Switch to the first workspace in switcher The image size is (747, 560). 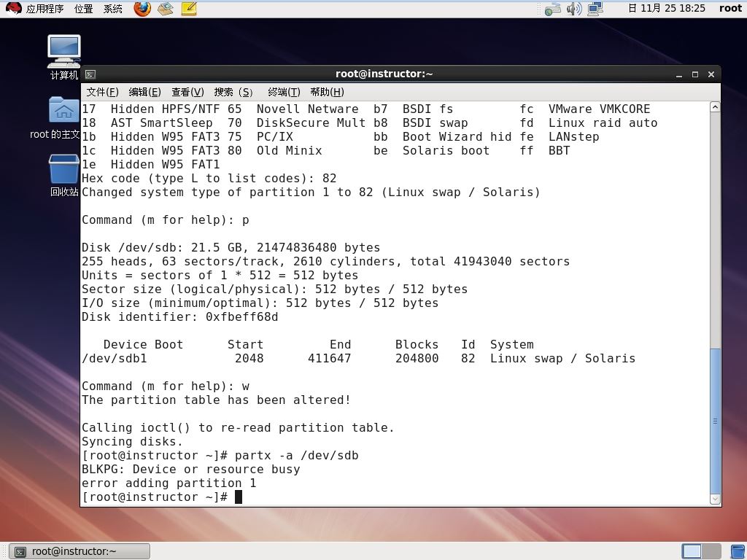click(692, 551)
